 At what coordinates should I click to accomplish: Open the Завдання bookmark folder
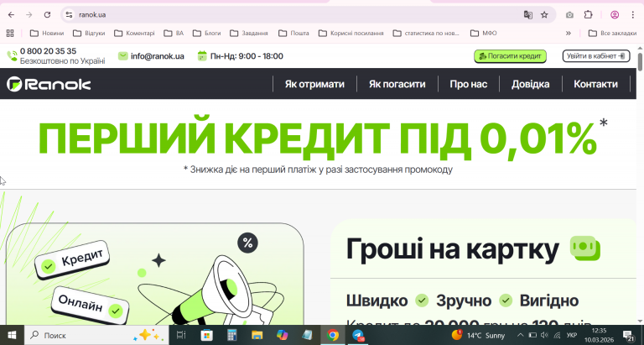pyautogui.click(x=249, y=33)
